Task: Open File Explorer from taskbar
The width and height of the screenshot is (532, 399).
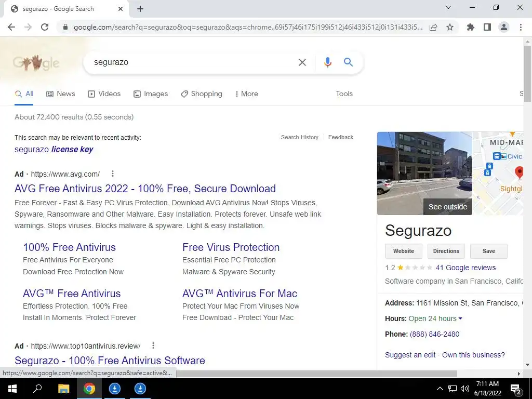Action: coord(63,389)
